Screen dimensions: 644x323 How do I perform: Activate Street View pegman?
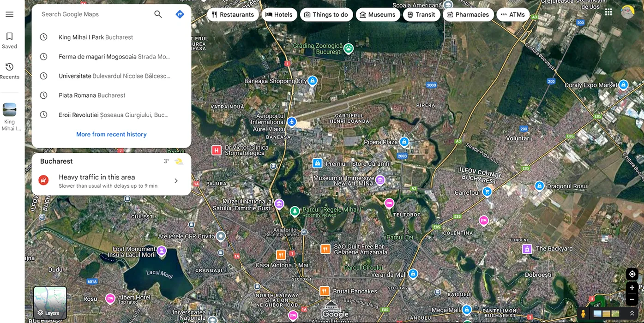point(583,314)
